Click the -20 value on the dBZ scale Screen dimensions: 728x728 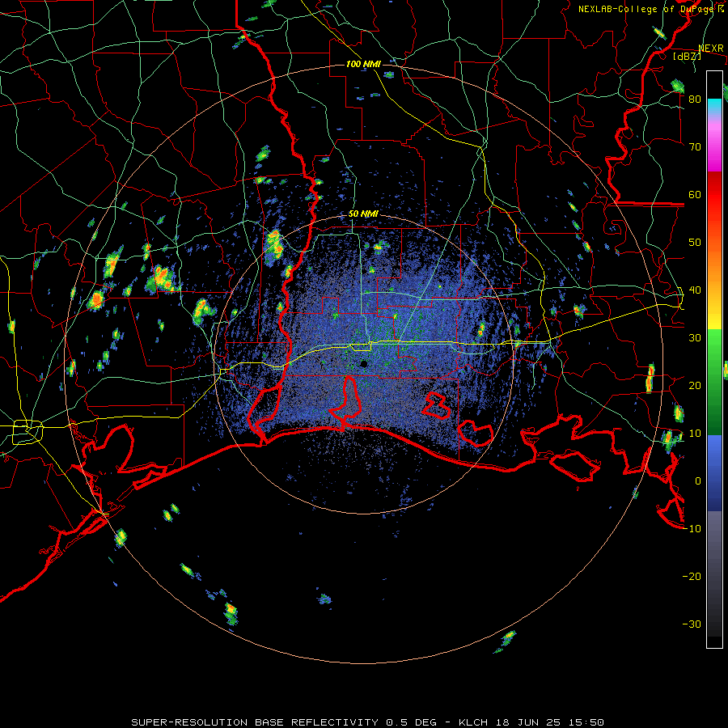(692, 577)
